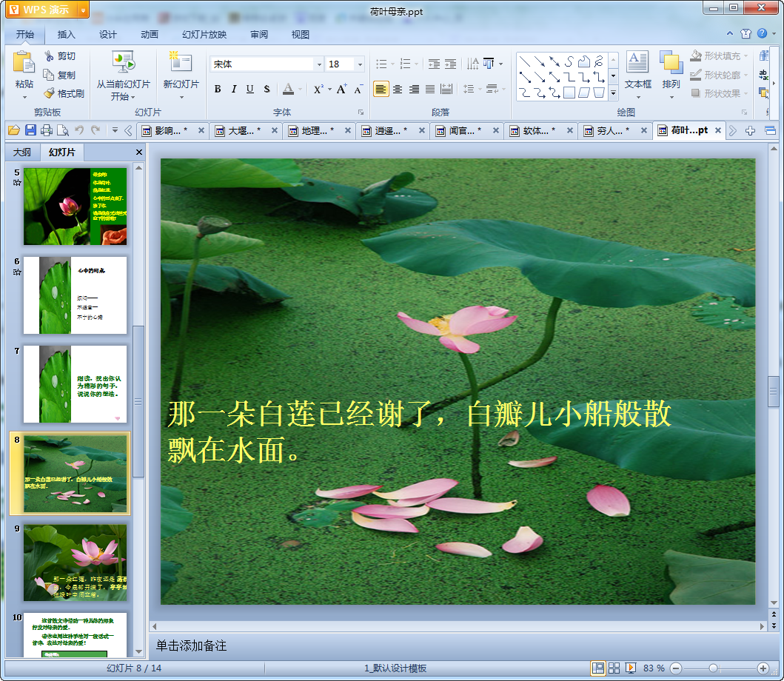Increase paragraph indent icon
The image size is (784, 681).
pyautogui.click(x=451, y=64)
